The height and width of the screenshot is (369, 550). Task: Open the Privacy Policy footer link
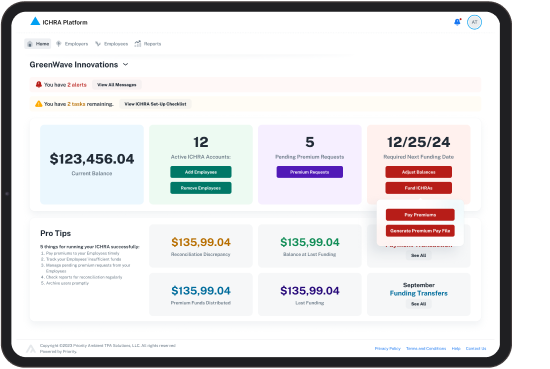click(x=388, y=348)
